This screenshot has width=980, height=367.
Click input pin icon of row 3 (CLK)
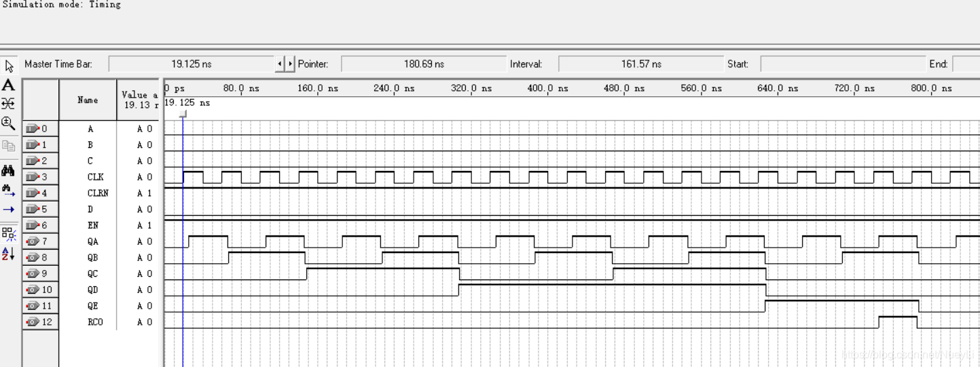tap(33, 177)
